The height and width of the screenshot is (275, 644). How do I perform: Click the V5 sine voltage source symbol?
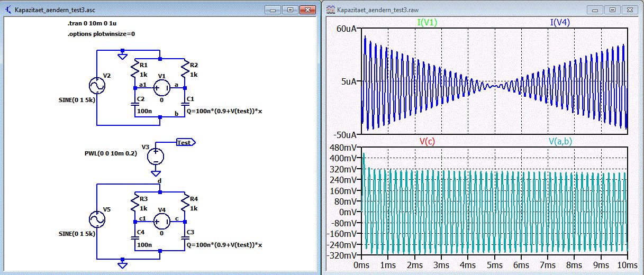(x=97, y=218)
